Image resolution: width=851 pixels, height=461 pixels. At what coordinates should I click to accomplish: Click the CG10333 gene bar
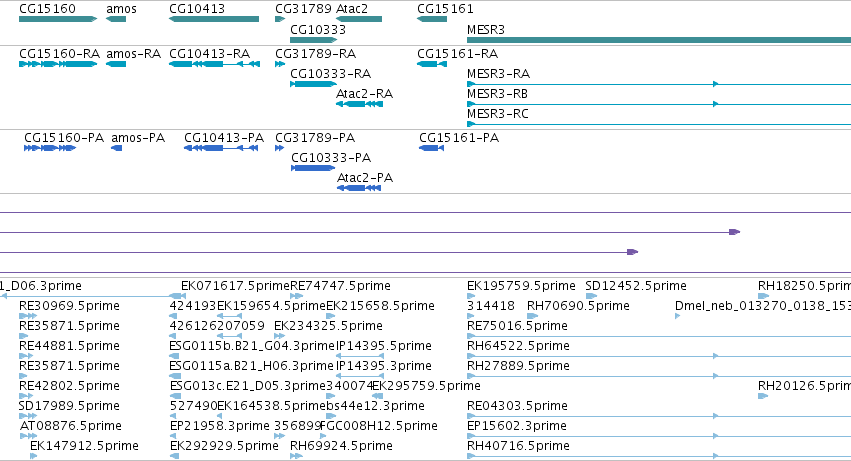[314, 40]
